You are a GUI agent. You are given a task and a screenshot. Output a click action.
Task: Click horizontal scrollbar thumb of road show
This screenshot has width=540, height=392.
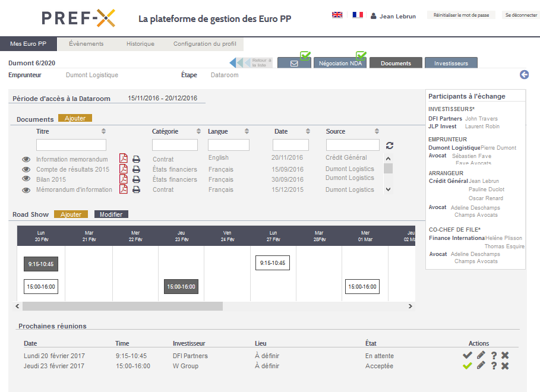click(122, 306)
